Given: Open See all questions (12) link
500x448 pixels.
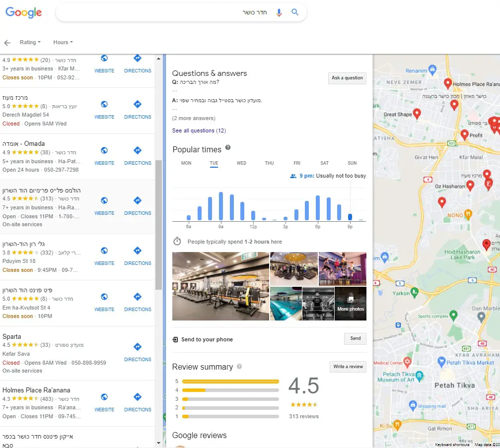Looking at the screenshot, I should [x=199, y=130].
